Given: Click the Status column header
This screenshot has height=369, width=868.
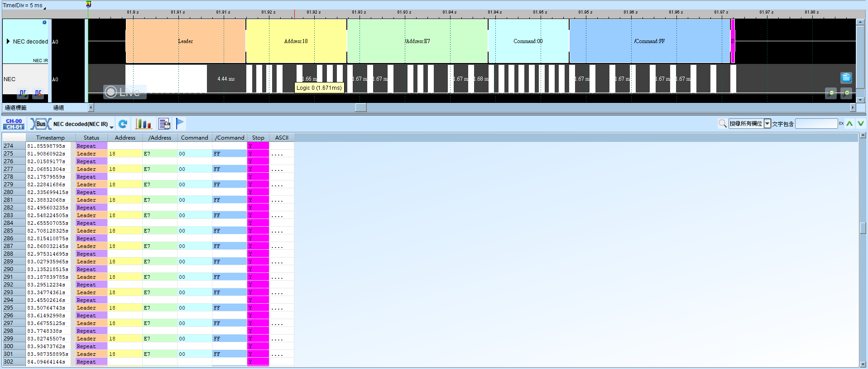Looking at the screenshot, I should pyautogui.click(x=91, y=138).
